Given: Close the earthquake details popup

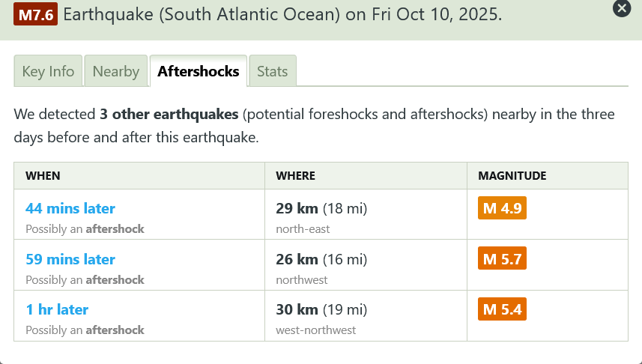Looking at the screenshot, I should pos(621,8).
